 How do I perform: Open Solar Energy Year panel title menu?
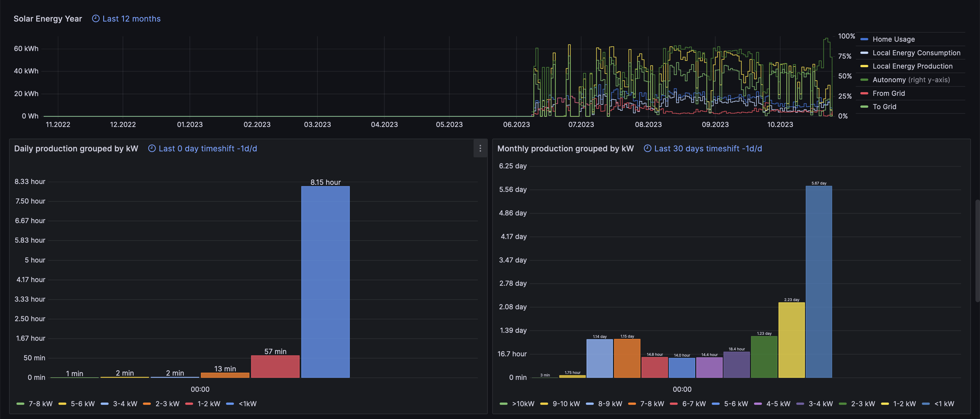[48, 19]
